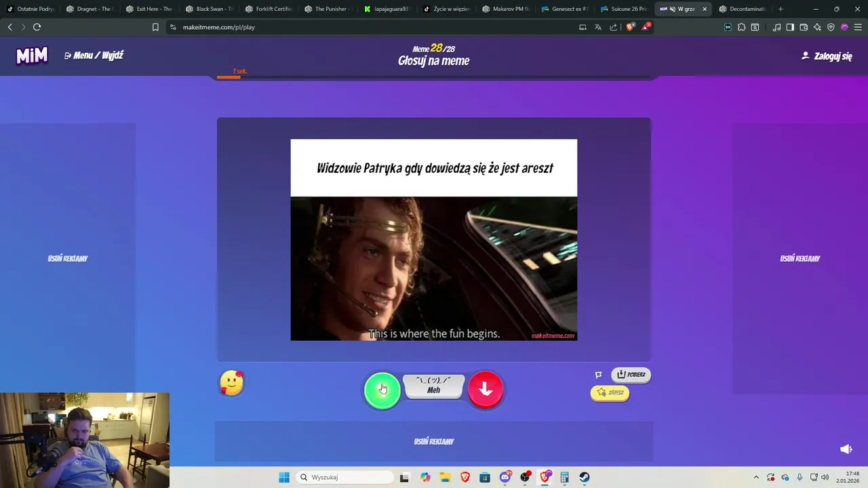Switch to lapajaguara93 tab
The width and height of the screenshot is (868, 488).
tap(388, 9)
